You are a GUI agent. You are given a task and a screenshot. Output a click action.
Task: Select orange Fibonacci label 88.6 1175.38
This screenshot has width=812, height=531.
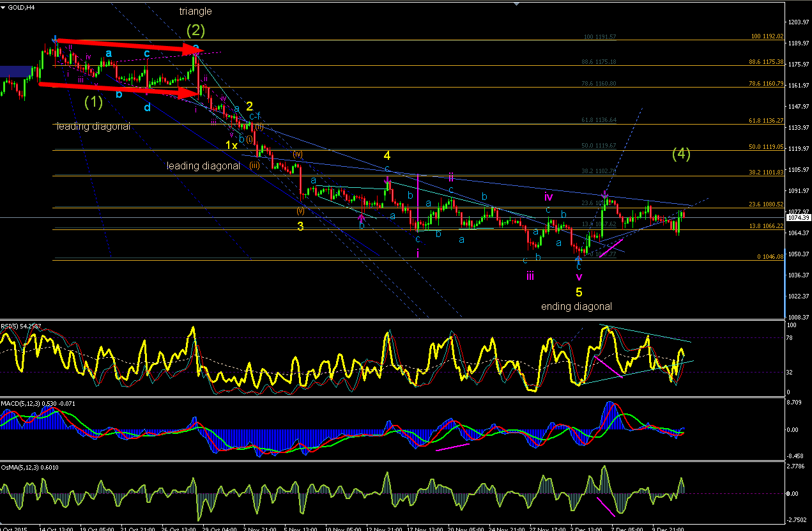pos(766,62)
